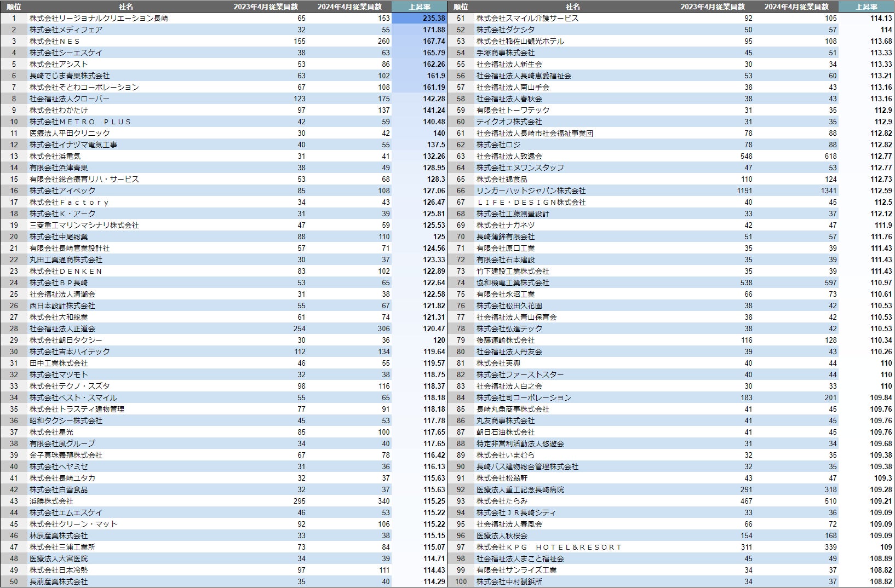Select 株式会社スマイル介護サービス in the table
Screen dimensions: 895x588
527,18
